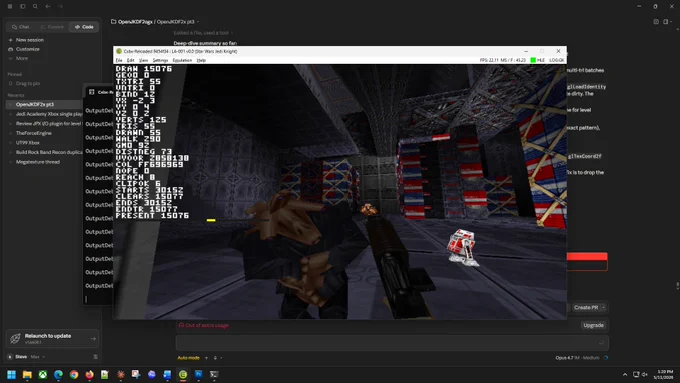This screenshot has width=680, height=383.
Task: Click the microphone icon next to Auto mode
Action: pos(215,358)
